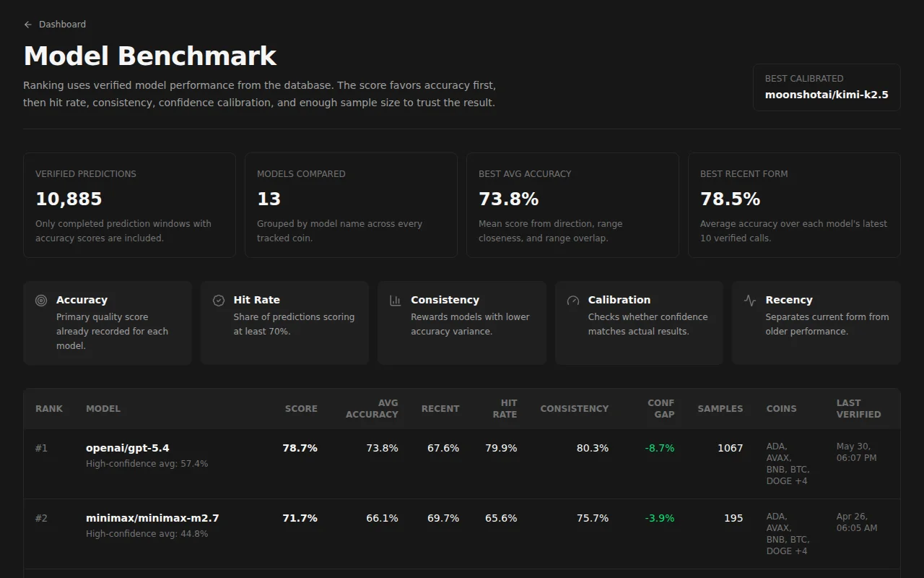The height and width of the screenshot is (578, 924).
Task: Click the minimax/minimax-m2.7 model name
Action: tap(152, 518)
